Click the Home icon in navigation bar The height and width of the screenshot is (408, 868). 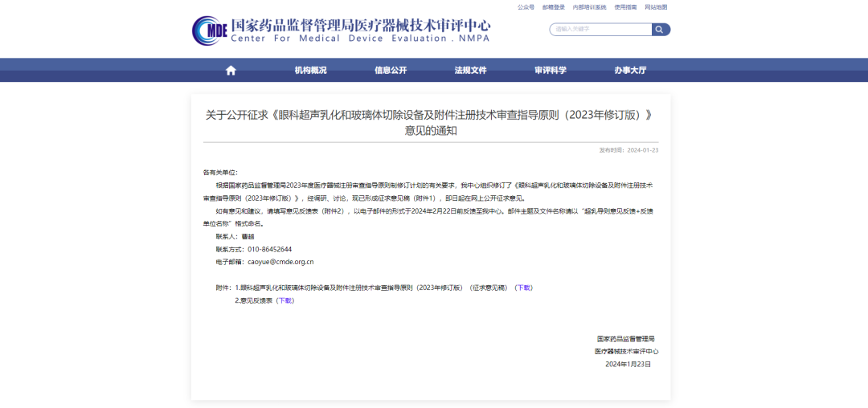231,71
